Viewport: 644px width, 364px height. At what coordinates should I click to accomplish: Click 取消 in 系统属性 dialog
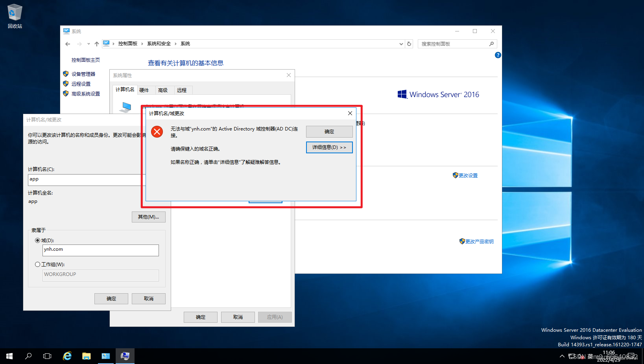(x=238, y=317)
